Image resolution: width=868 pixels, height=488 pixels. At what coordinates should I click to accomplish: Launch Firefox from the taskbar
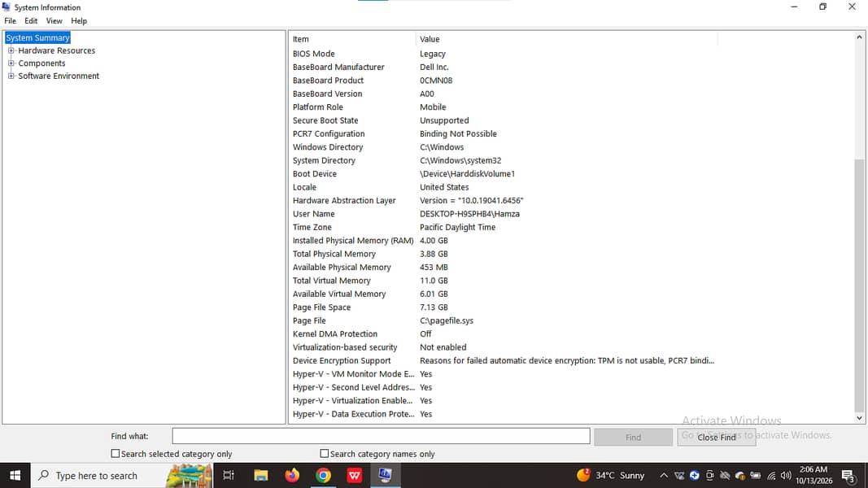click(x=292, y=475)
